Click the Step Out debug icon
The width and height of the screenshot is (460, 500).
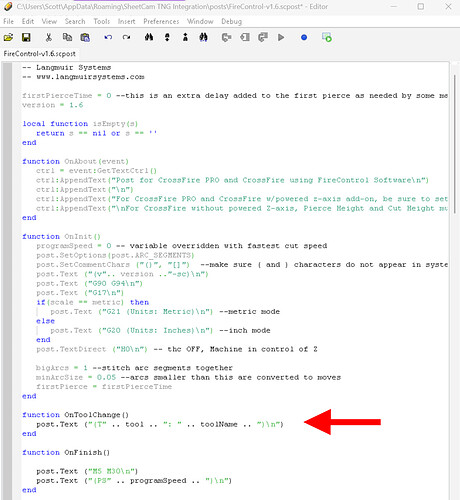[x=263, y=37]
